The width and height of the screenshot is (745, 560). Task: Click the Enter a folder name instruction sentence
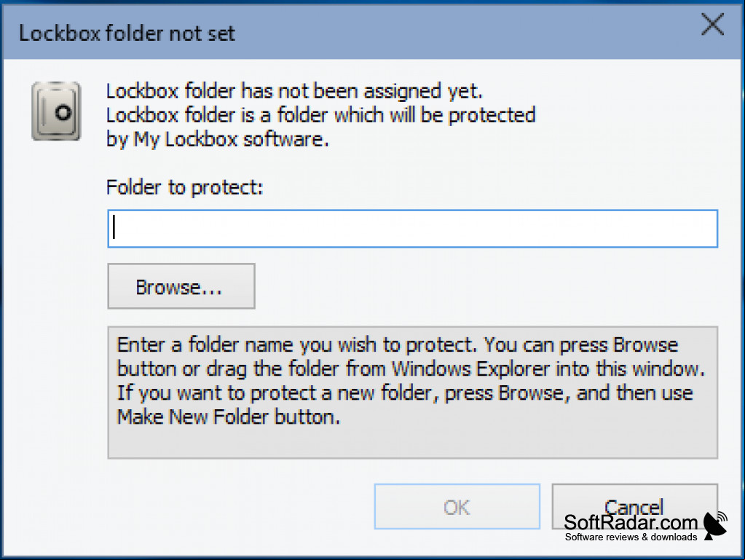click(296, 345)
